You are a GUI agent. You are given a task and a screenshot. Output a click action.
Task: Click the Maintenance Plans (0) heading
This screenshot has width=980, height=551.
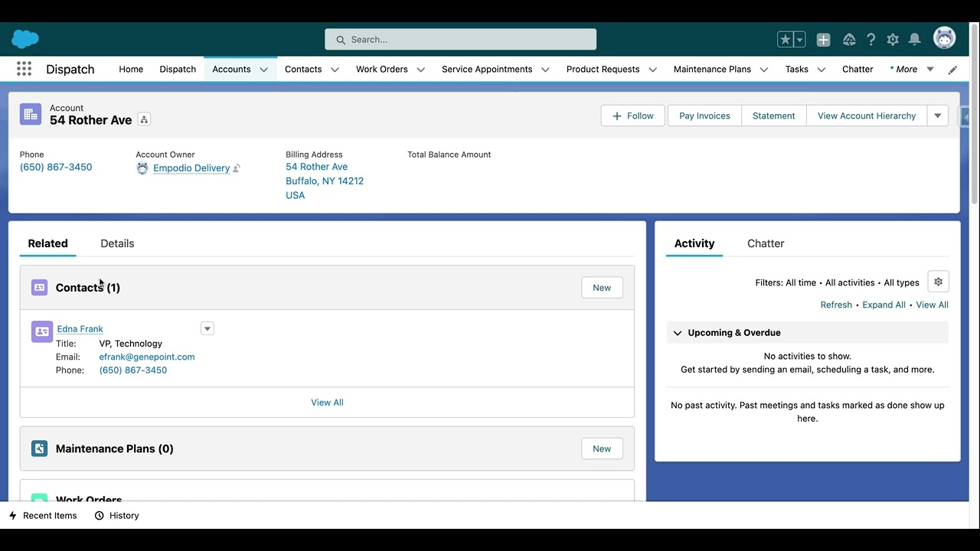(115, 448)
